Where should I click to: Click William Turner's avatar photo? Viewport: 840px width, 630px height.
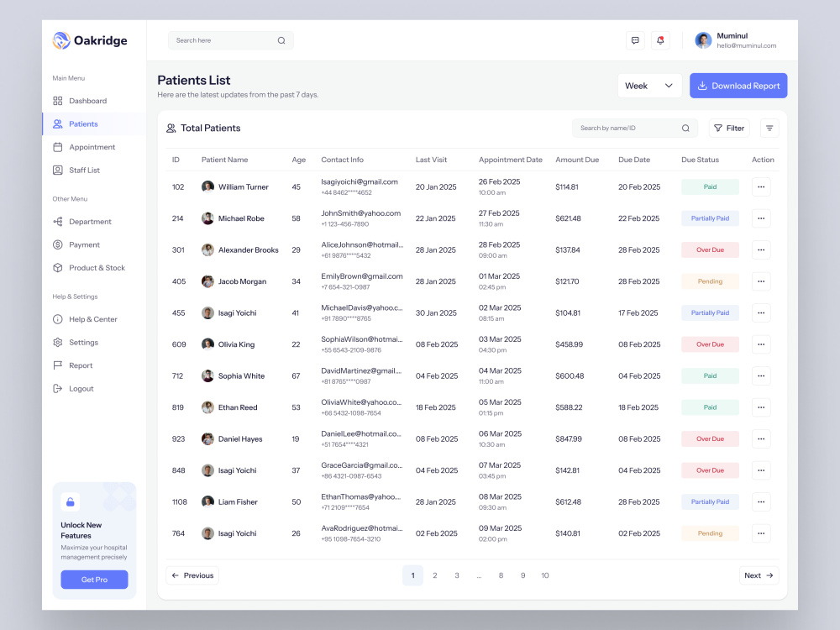coord(207,187)
